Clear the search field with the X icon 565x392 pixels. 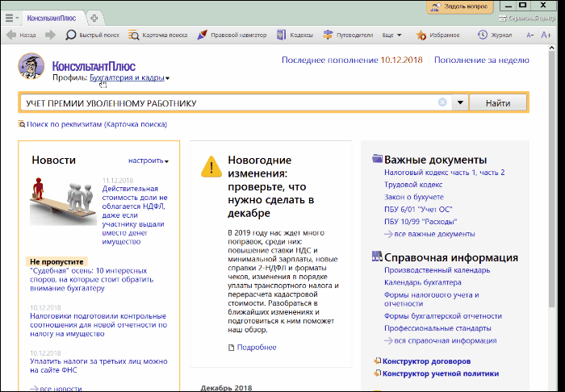pos(442,102)
